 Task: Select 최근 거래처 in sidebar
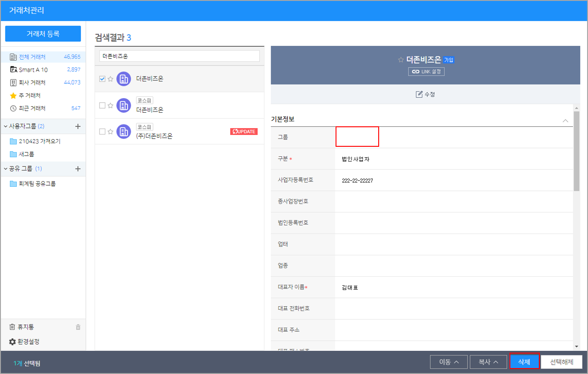point(32,109)
